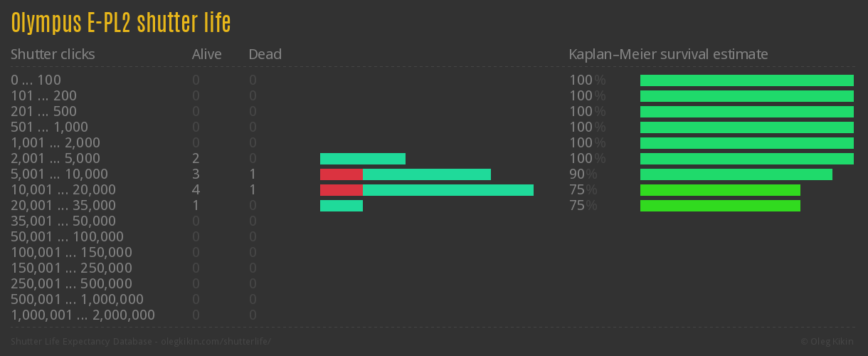Click the 90% survival estimate bar
This screenshot has width=868, height=356.
click(x=736, y=174)
